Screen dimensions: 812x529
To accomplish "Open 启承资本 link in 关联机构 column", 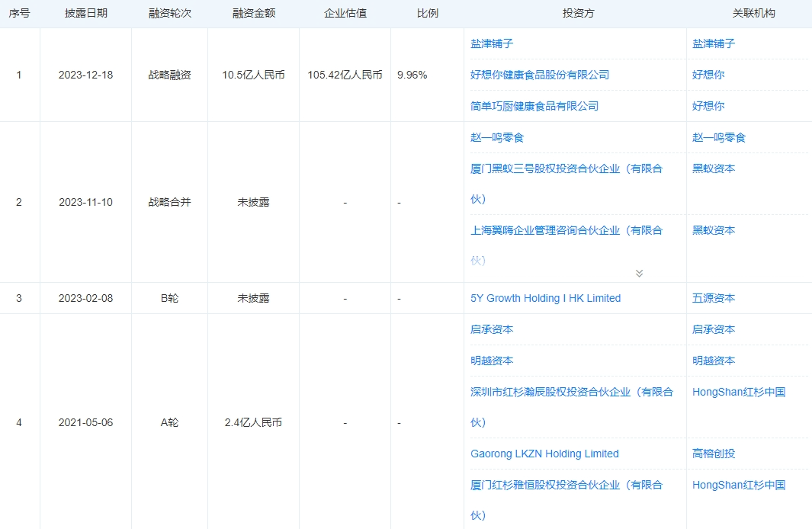I will pos(714,329).
